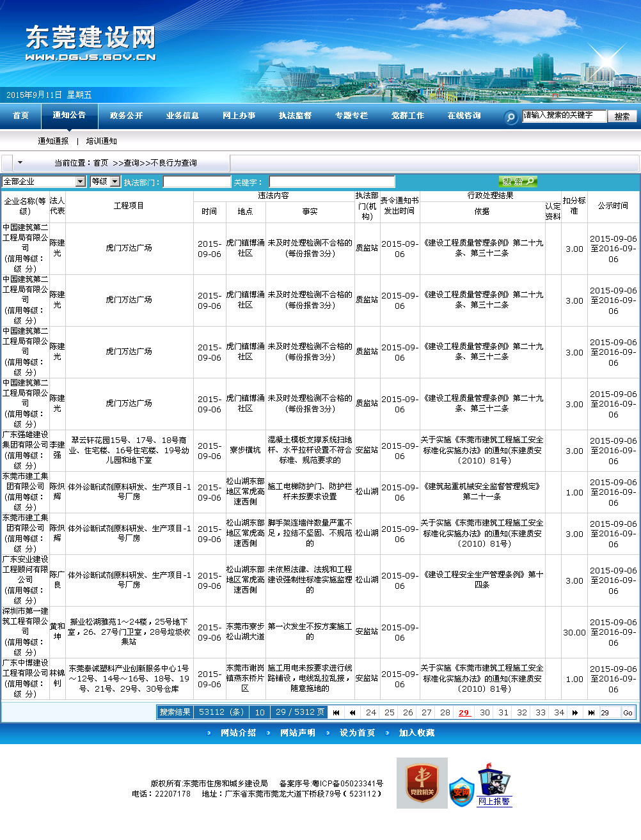Go to page 32

coord(522,712)
